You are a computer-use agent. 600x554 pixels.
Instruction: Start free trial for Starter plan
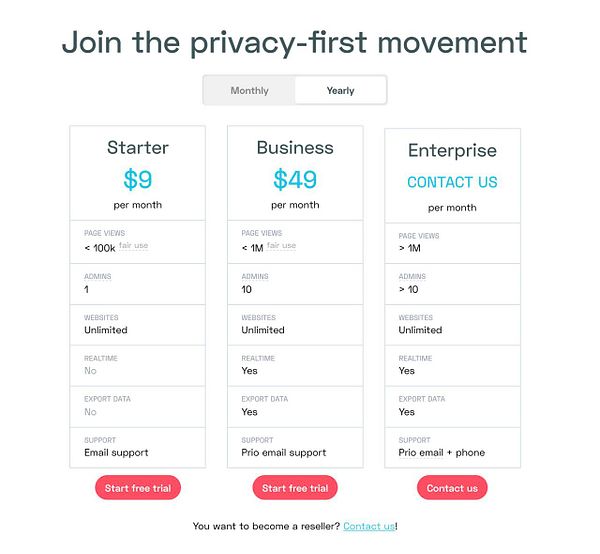[x=137, y=488]
